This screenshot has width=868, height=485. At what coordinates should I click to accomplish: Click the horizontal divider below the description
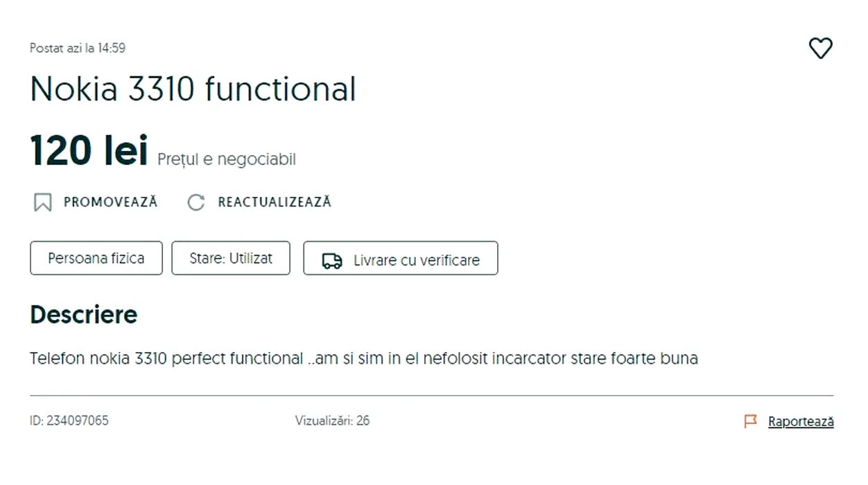(x=431, y=396)
